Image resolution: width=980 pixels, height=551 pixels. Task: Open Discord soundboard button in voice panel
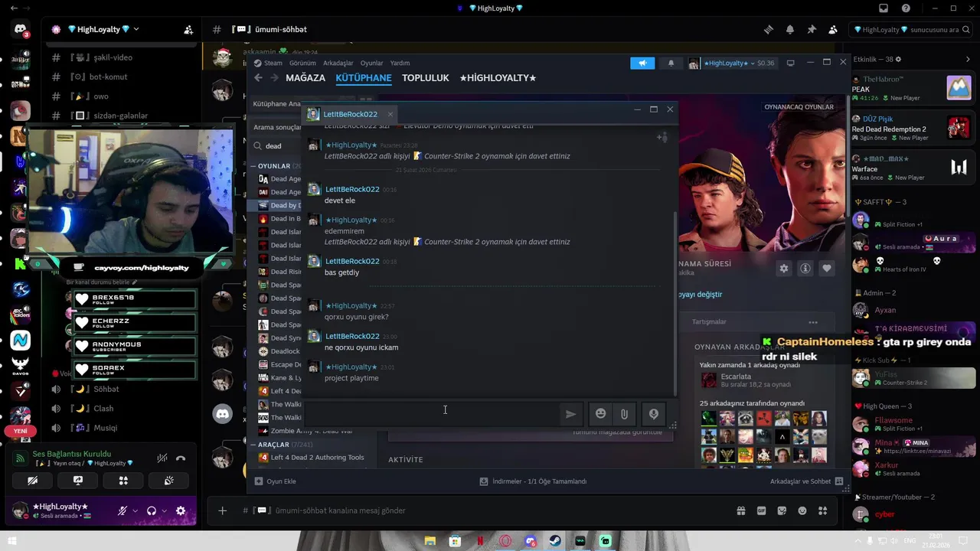click(169, 481)
